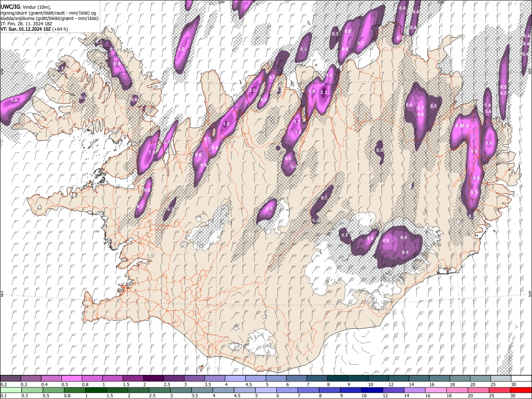Select the '30' label in the upper legend row

pyautogui.click(x=514, y=384)
